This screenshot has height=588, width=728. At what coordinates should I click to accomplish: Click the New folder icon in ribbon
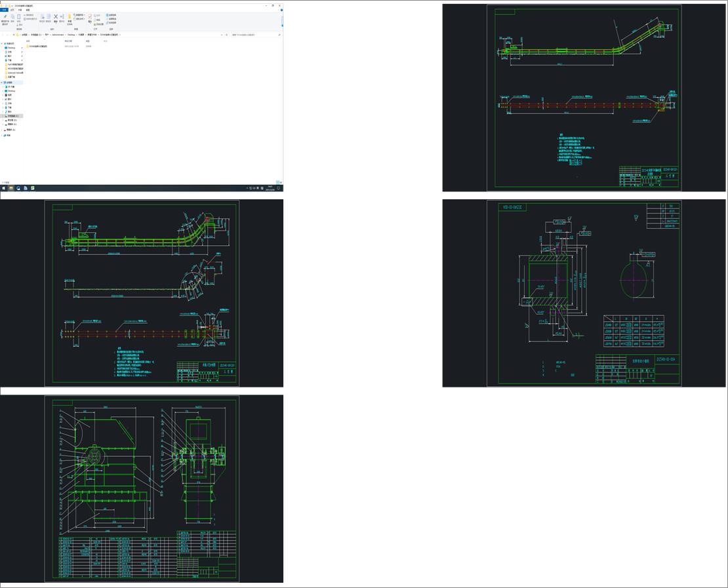(x=70, y=19)
